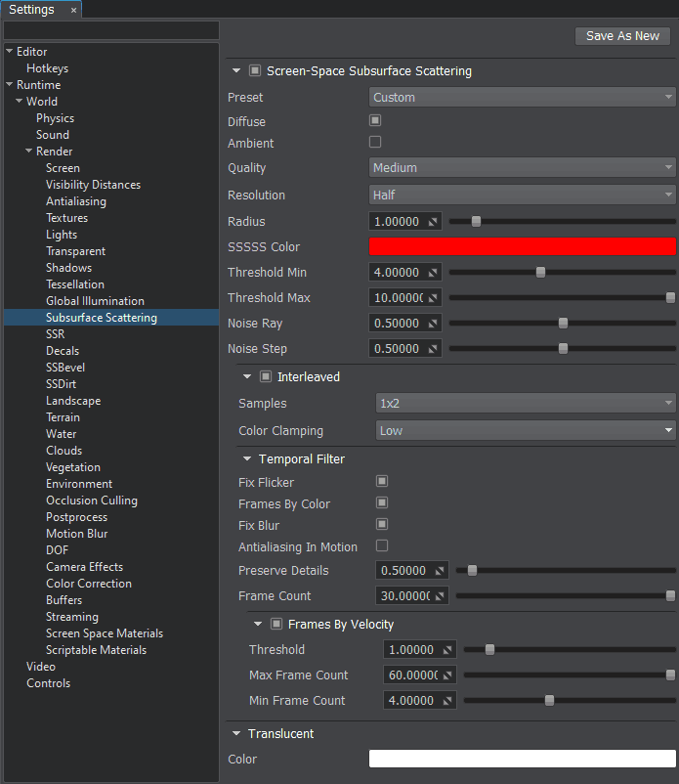Viewport: 679px width, 784px height.
Task: Disable the Fix Flicker checkbox
Action: point(382,482)
